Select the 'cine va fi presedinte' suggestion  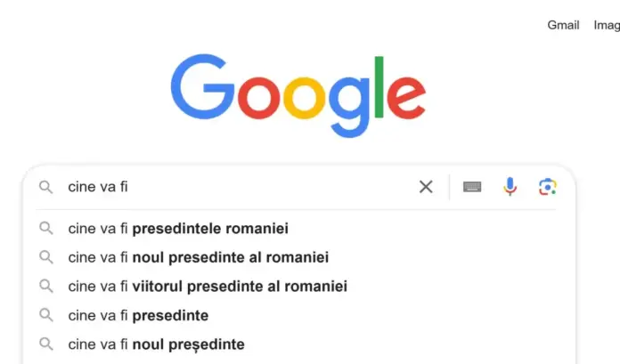(x=138, y=315)
